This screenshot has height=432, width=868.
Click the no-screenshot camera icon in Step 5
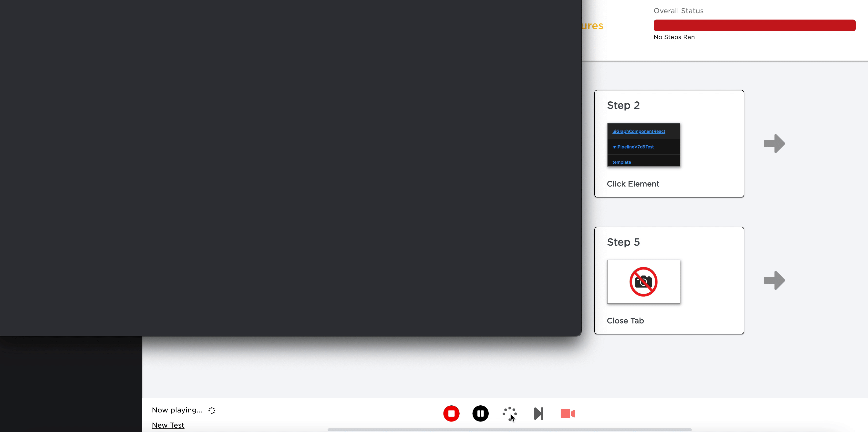point(643,281)
